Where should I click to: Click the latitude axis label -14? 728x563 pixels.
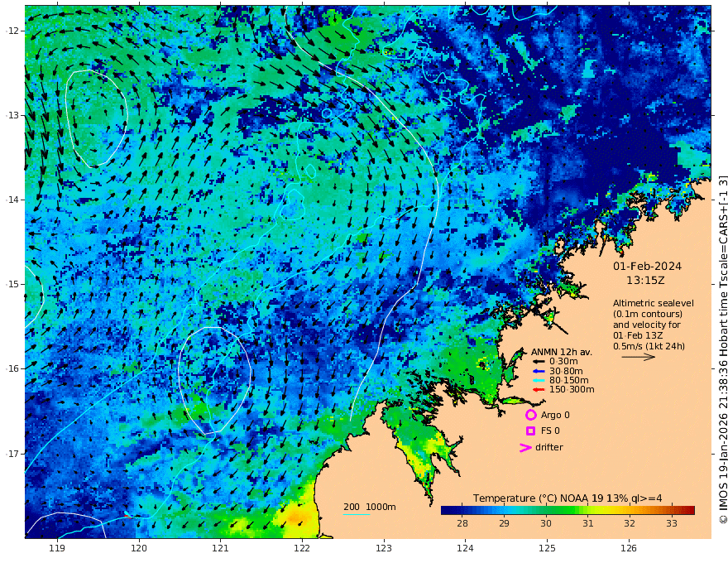tap(12, 200)
